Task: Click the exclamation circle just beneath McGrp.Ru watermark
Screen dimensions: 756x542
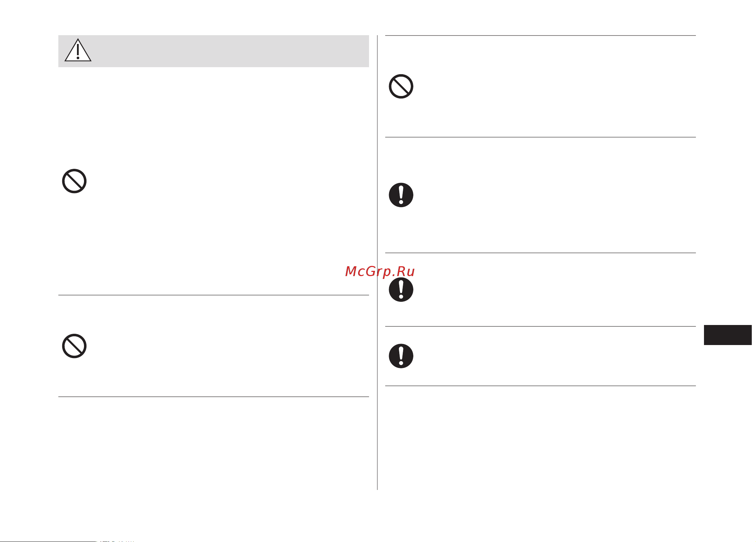Action: 401,289
